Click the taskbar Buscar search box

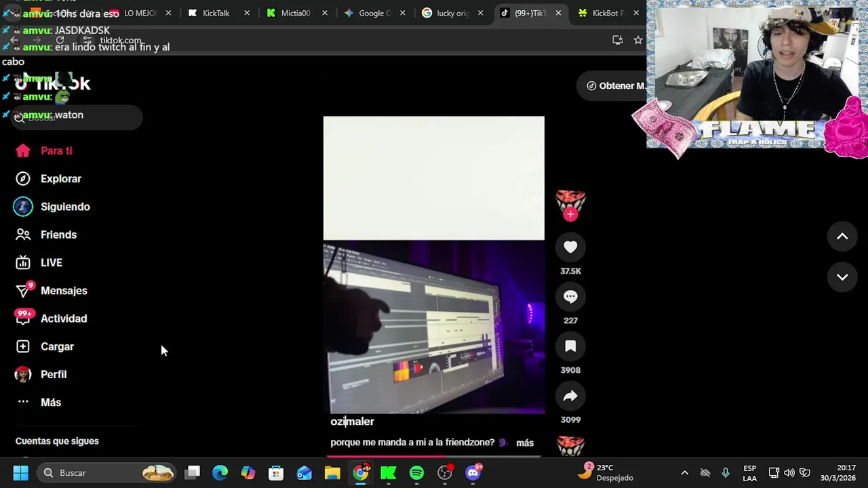click(107, 472)
